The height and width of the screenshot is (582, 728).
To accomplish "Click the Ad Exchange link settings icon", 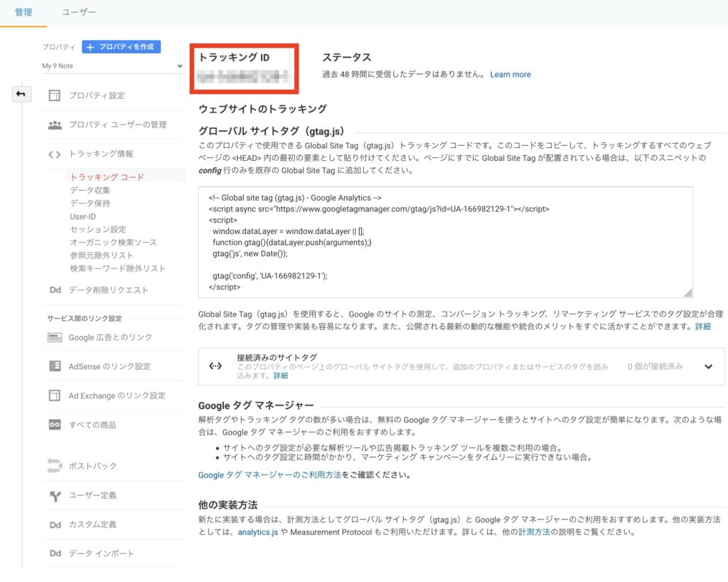I will pos(54,396).
